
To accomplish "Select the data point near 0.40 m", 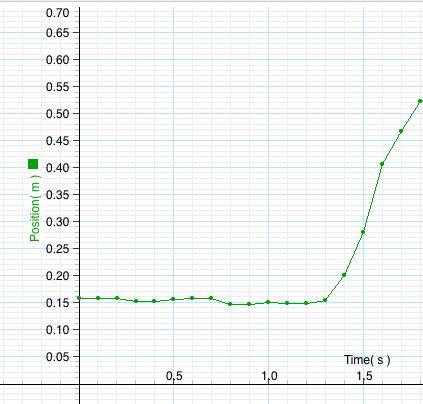I will pyautogui.click(x=382, y=164).
